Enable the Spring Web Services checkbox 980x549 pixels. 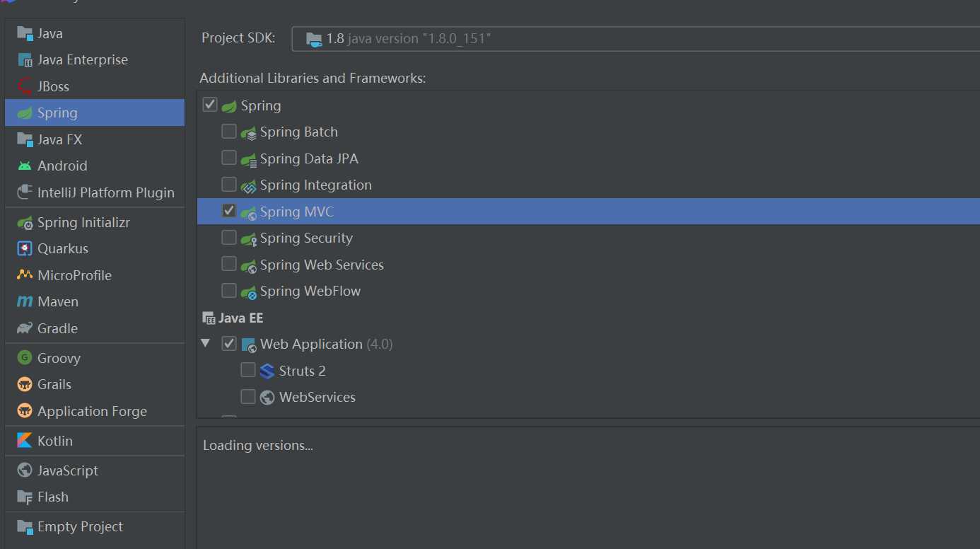click(229, 263)
